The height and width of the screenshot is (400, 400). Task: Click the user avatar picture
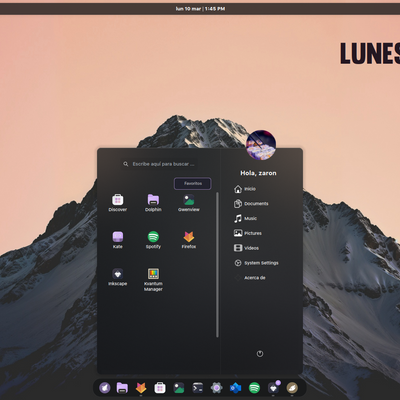[261, 145]
